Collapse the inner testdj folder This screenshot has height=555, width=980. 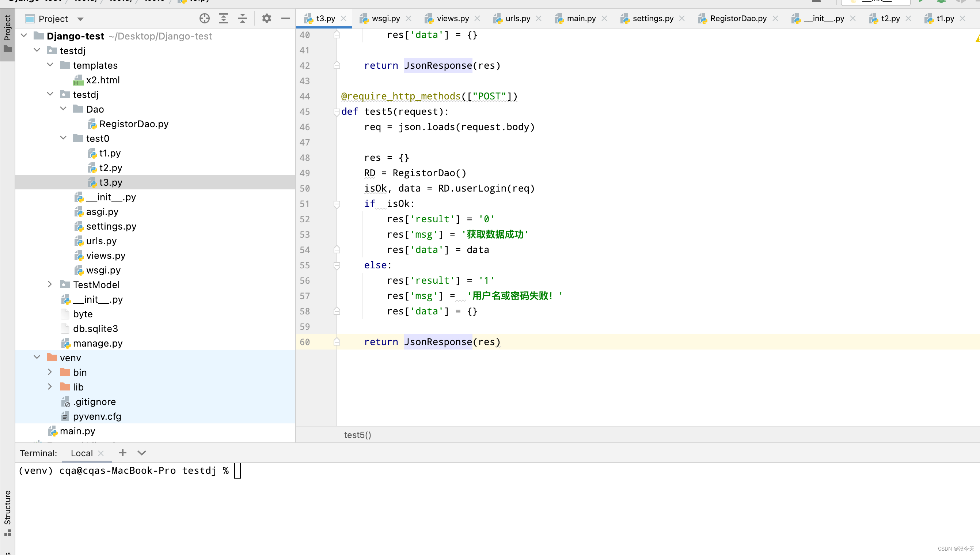click(50, 94)
